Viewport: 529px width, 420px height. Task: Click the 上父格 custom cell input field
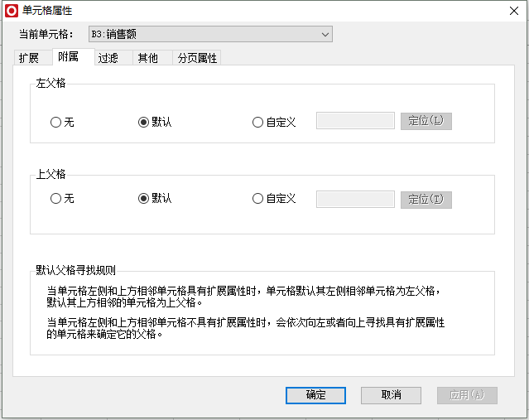(x=355, y=199)
